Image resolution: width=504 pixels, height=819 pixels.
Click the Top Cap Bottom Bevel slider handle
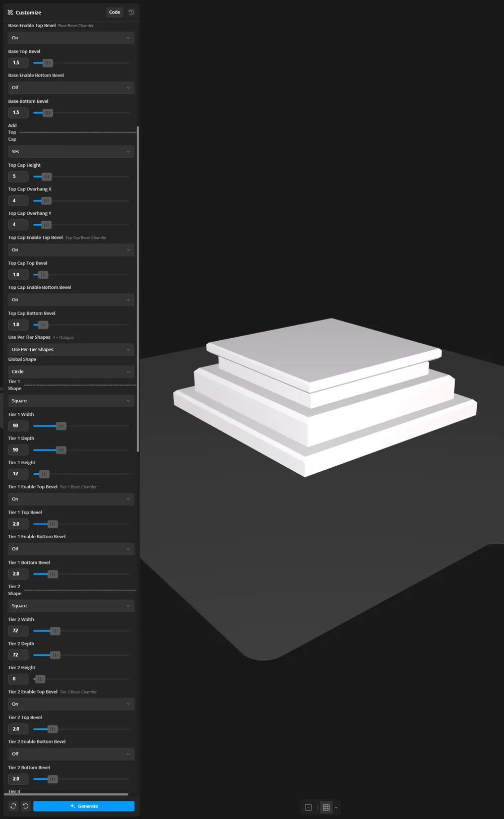pyautogui.click(x=43, y=325)
